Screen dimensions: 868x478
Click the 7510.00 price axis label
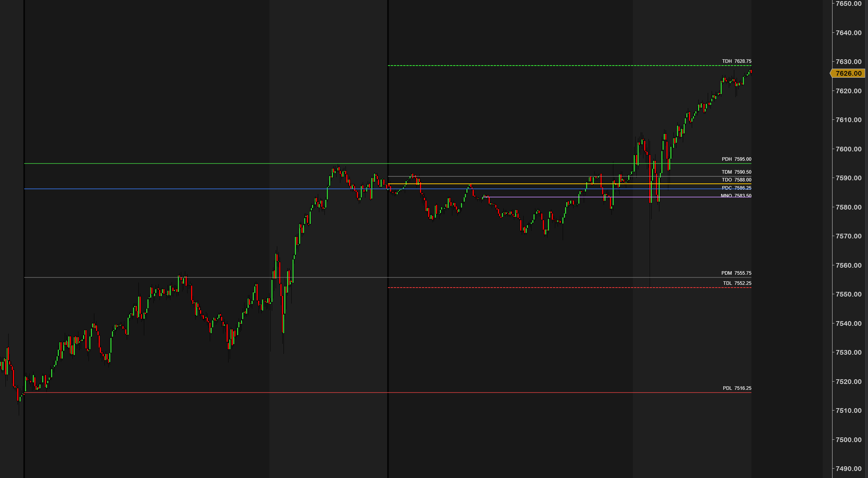click(849, 410)
